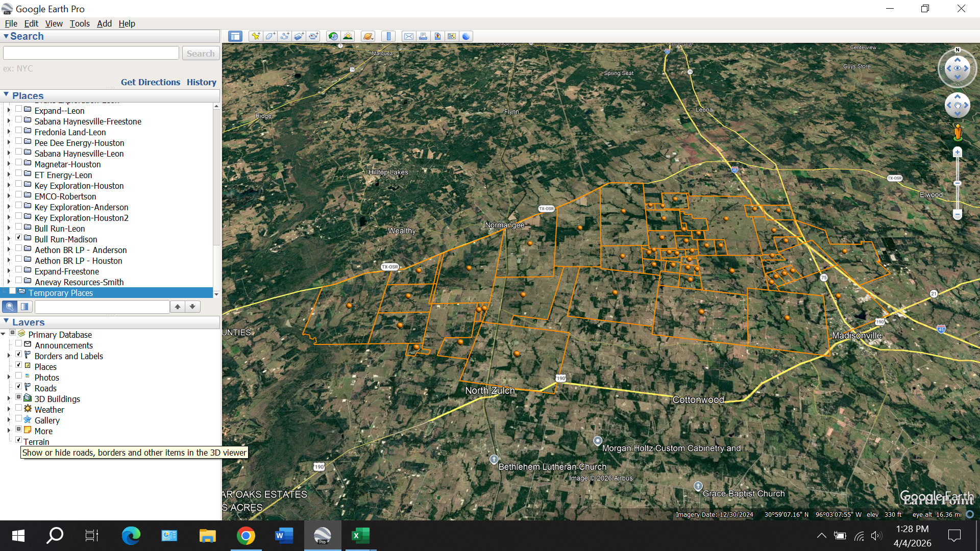Click the Record a Tour camera icon
The image size is (980, 551).
tap(313, 36)
